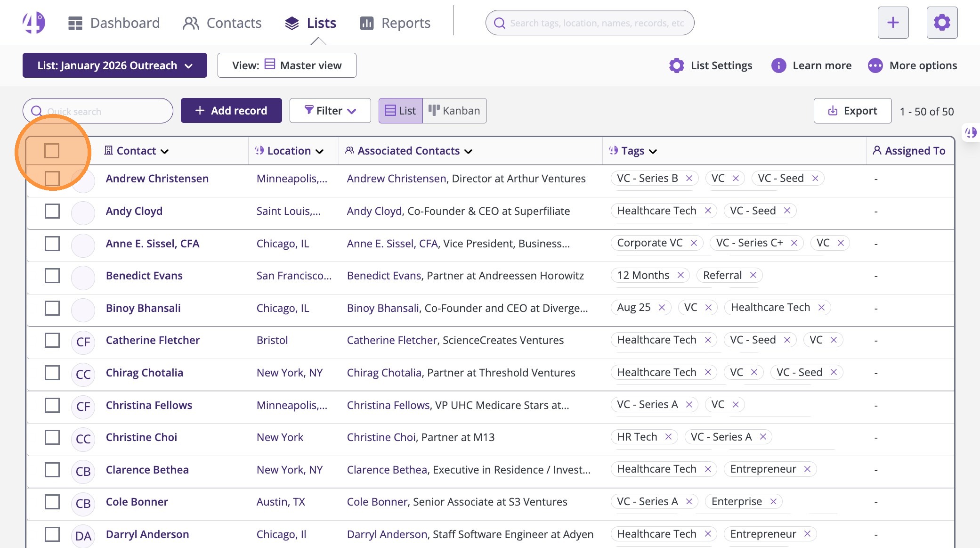Image resolution: width=980 pixels, height=548 pixels.
Task: Click the floating side widget logo icon
Action: 971,132
